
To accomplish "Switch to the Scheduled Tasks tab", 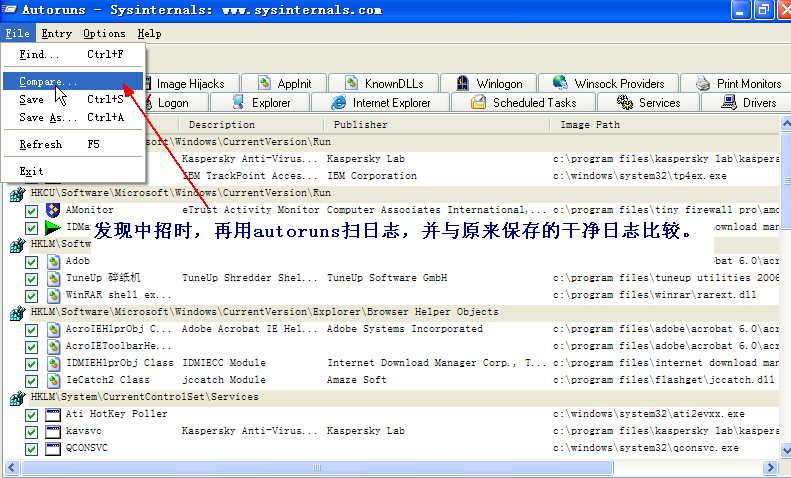I will 523,103.
